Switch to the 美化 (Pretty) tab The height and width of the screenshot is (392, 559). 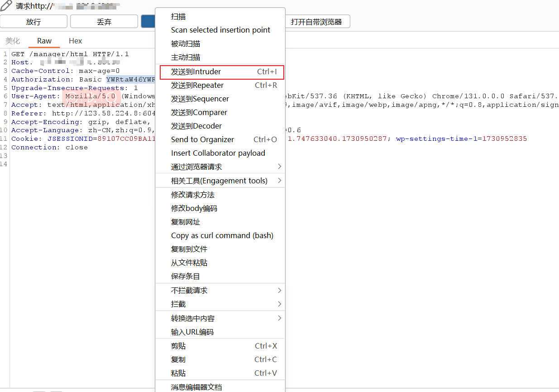tap(13, 41)
